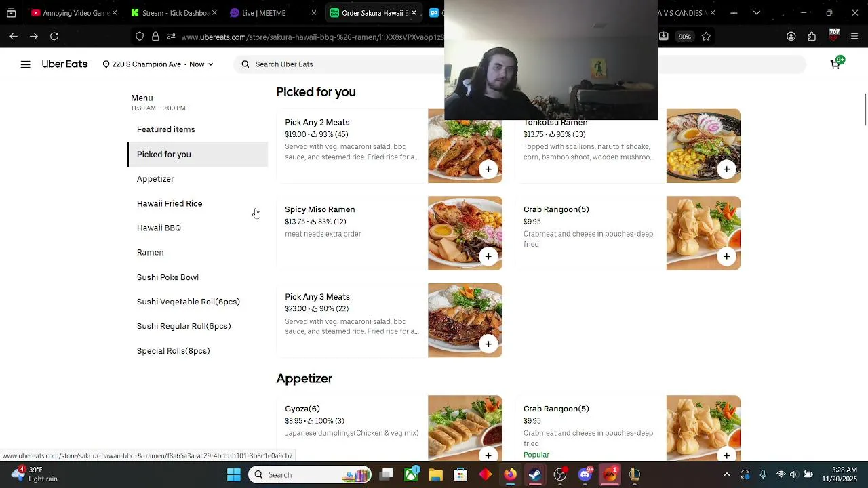Viewport: 868px width, 488px height.
Task: Go forward with browser forward arrow
Action: click(33, 37)
